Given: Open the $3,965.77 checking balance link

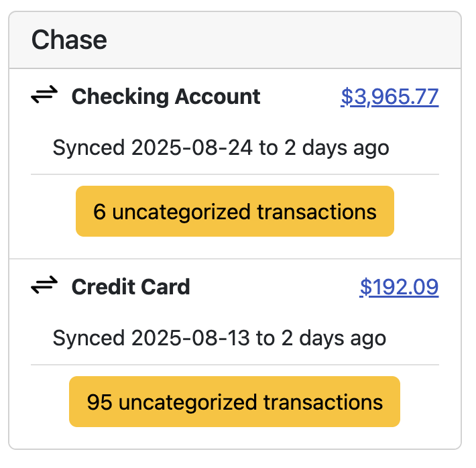Looking at the screenshot, I should click(390, 97).
